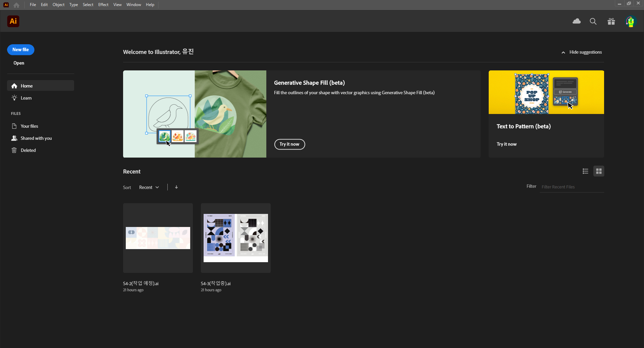Open the cloud sync status icon
The height and width of the screenshot is (348, 644).
(x=577, y=21)
